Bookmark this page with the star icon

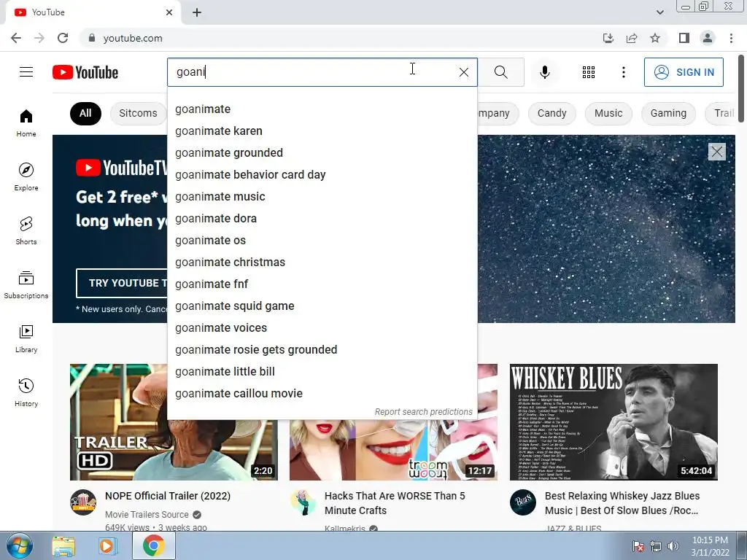[x=655, y=38]
